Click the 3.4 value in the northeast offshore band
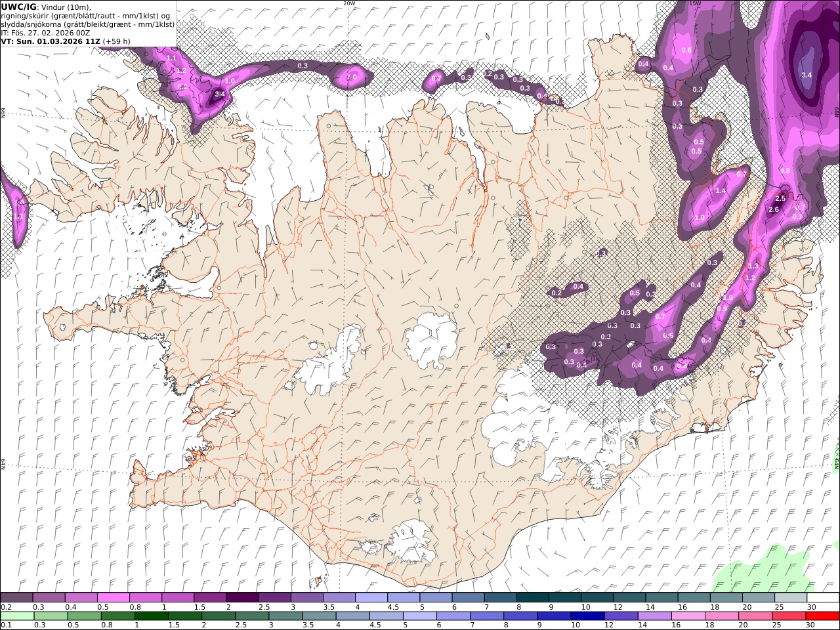The width and height of the screenshot is (840, 630). click(x=807, y=75)
